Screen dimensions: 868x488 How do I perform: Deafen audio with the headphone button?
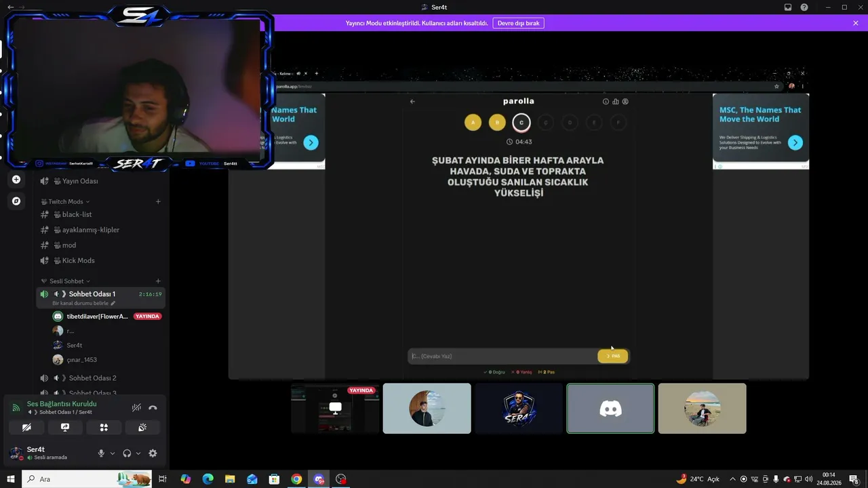click(x=127, y=453)
